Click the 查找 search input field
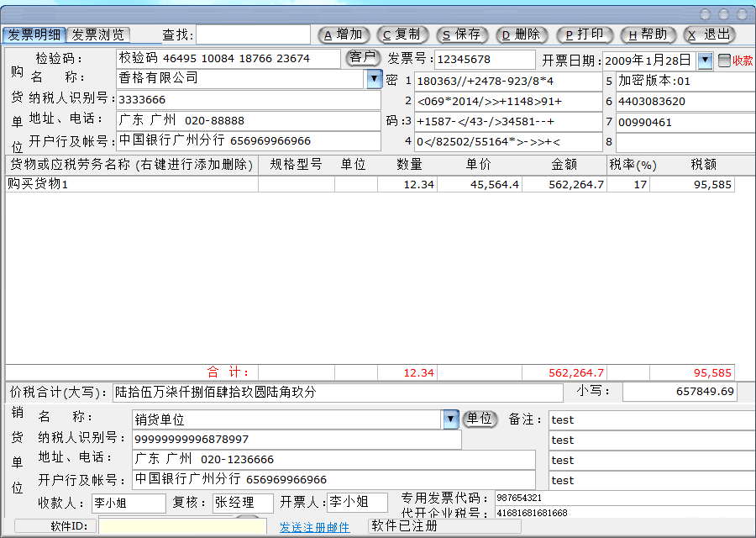 coord(253,34)
